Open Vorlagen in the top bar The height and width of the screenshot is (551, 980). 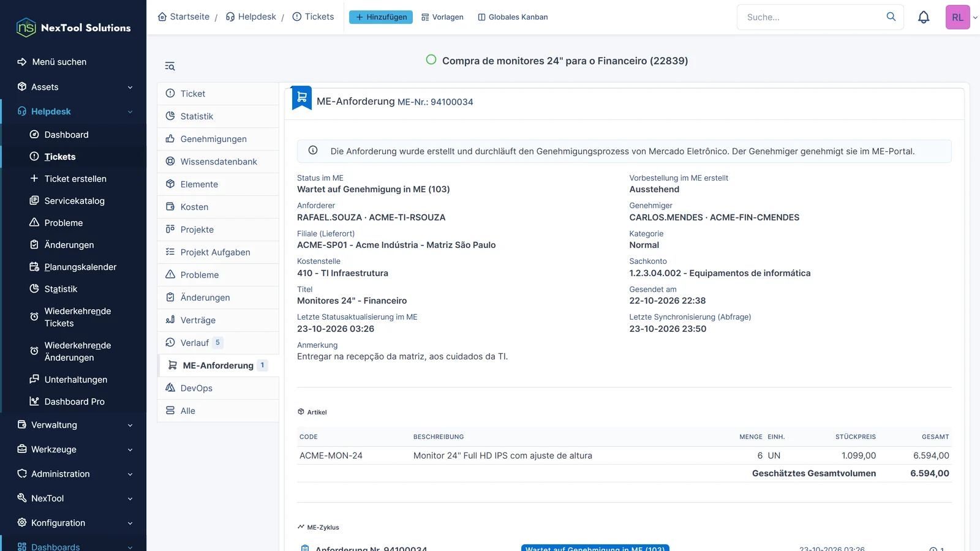click(442, 17)
